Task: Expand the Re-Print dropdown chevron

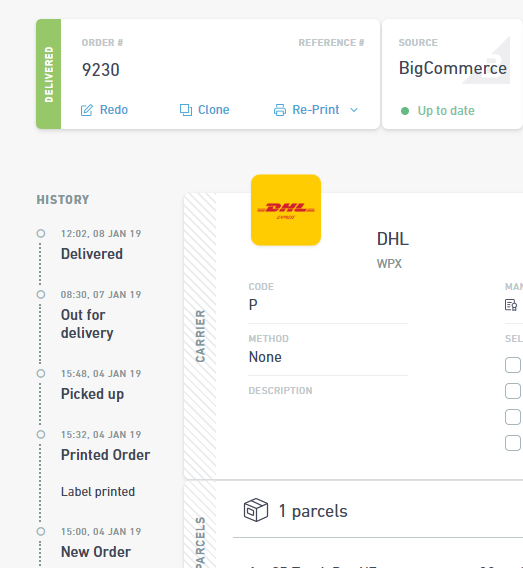Action: [354, 110]
